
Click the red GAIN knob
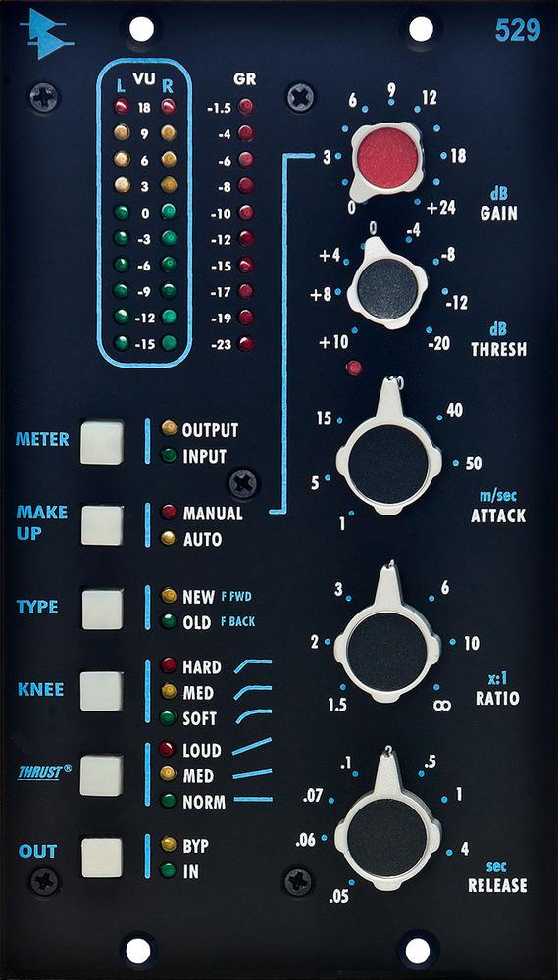pos(387,158)
